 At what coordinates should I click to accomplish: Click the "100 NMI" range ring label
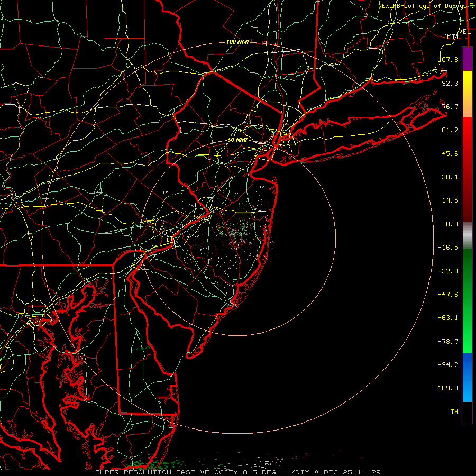237,42
